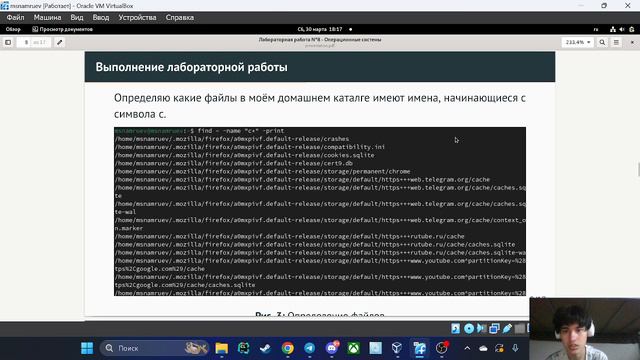Click the VirtualBox optical disk status icon
Image resolution: width=640 pixels, height=360 pixels.
(x=469, y=328)
